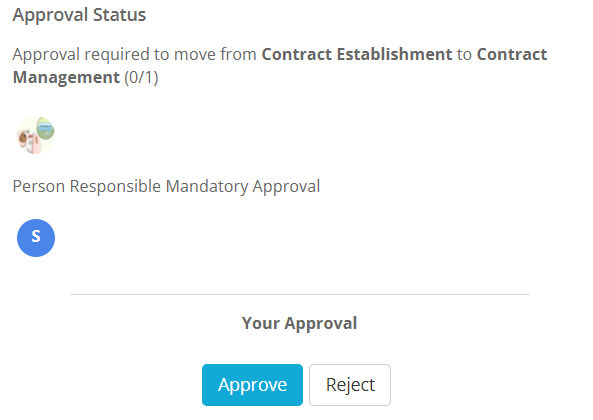Click the Your Approval heading
Image resolution: width=593 pixels, height=420 pixels.
coord(300,323)
